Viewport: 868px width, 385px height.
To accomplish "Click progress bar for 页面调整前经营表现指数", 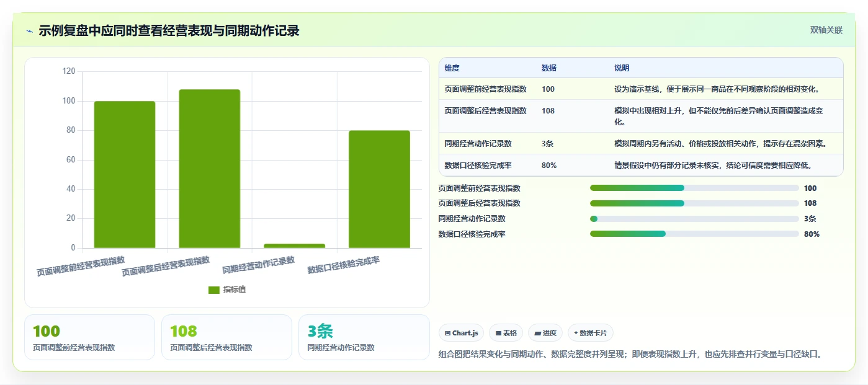I will pyautogui.click(x=694, y=188).
